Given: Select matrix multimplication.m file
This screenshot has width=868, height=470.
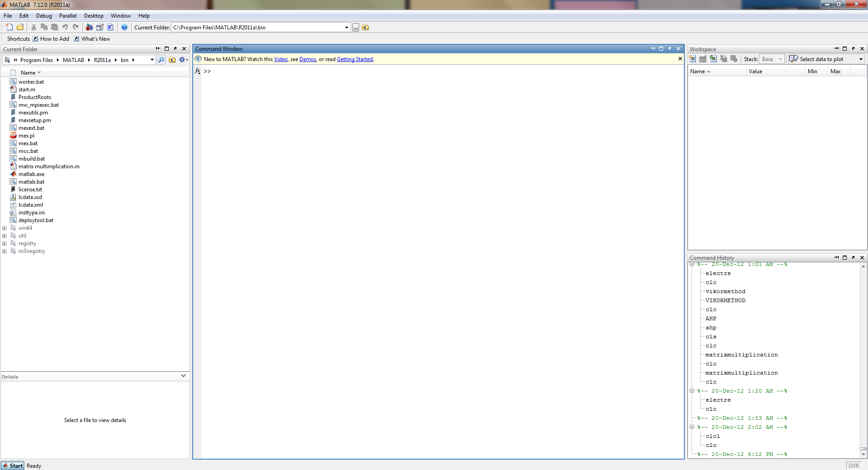Looking at the screenshot, I should (49, 166).
